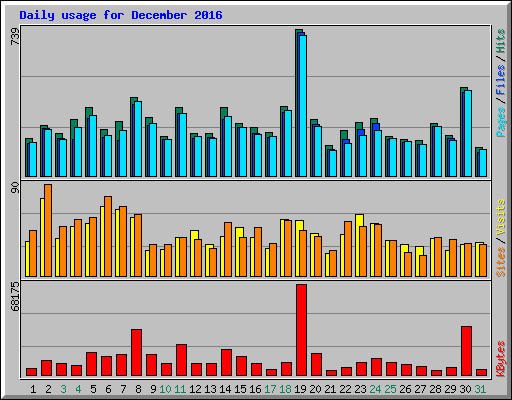The height and width of the screenshot is (400, 512).
Task: Click green weekend day label 3
Action: [63, 389]
